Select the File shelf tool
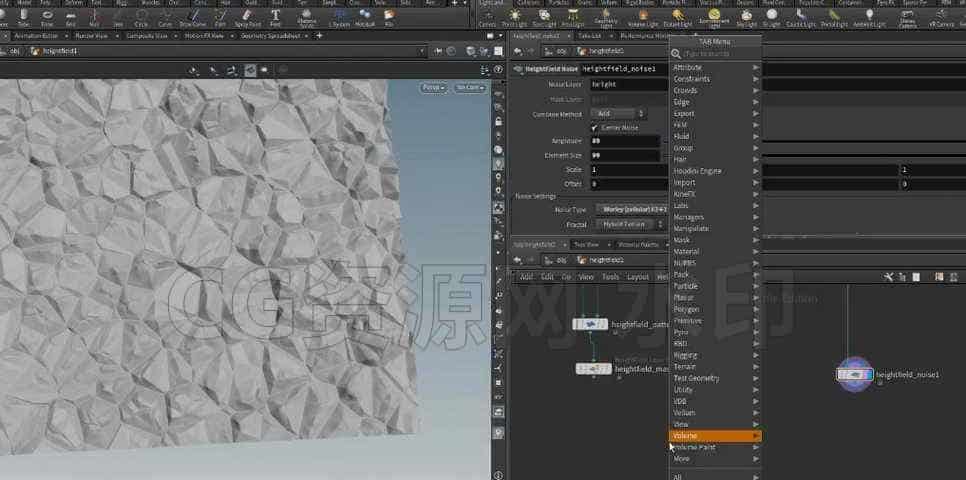966x480 pixels. [x=389, y=17]
